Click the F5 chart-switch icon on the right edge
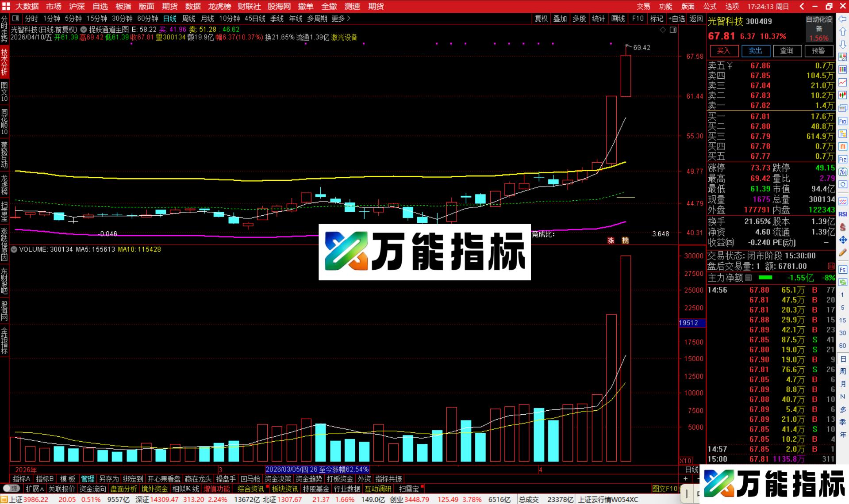 tap(843, 270)
